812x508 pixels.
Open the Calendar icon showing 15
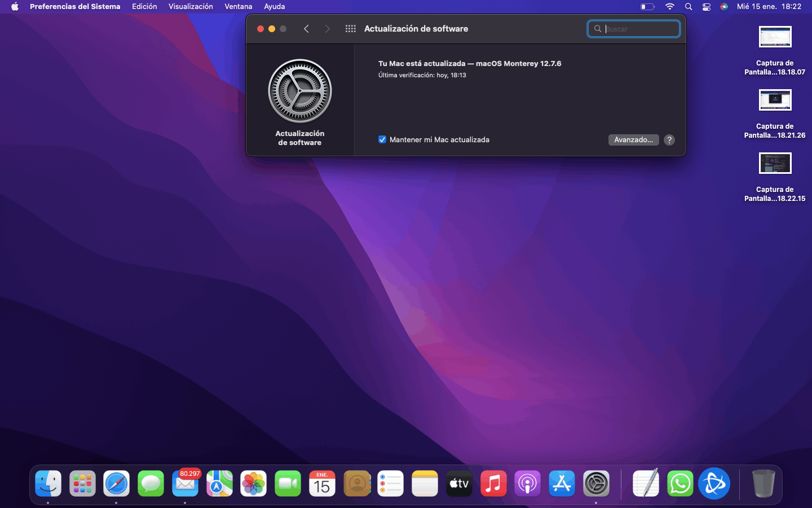point(322,484)
